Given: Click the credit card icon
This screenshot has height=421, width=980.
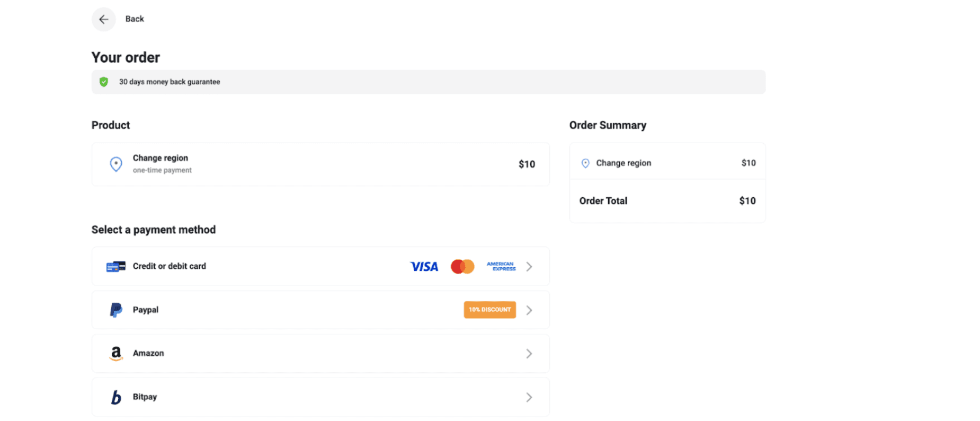Looking at the screenshot, I should point(116,266).
